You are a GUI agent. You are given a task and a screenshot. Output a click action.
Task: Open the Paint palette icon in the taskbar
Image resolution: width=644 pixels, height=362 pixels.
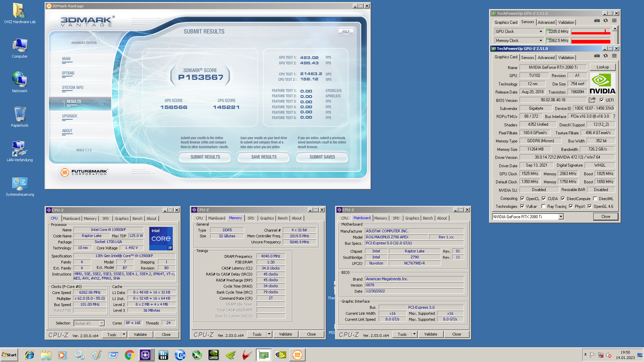[x=96, y=355]
